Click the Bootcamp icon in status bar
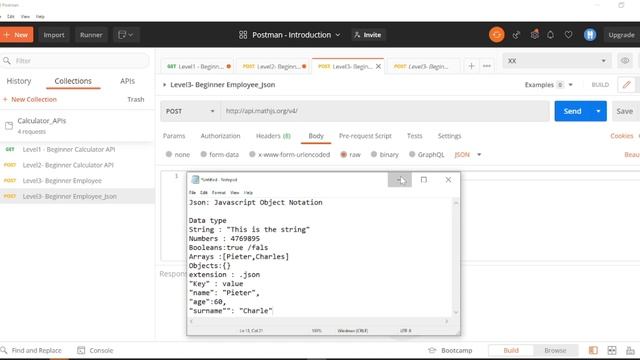 [x=432, y=350]
